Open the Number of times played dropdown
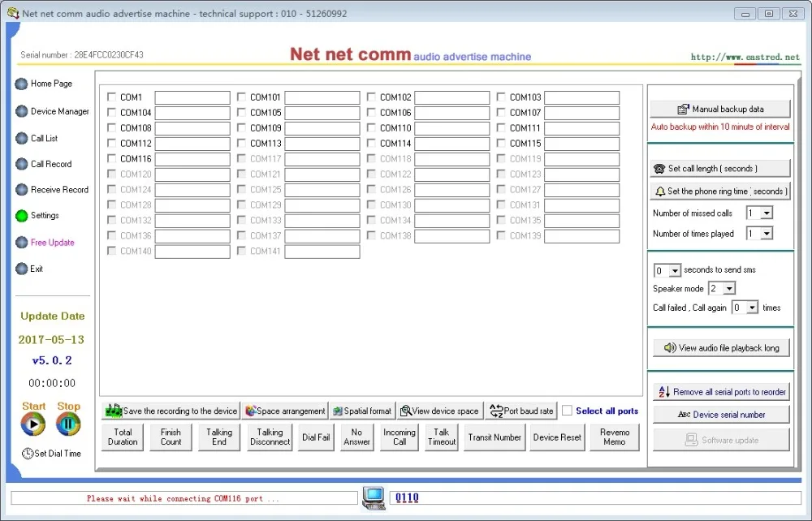Viewport: 812px width, 521px height. 767,234
